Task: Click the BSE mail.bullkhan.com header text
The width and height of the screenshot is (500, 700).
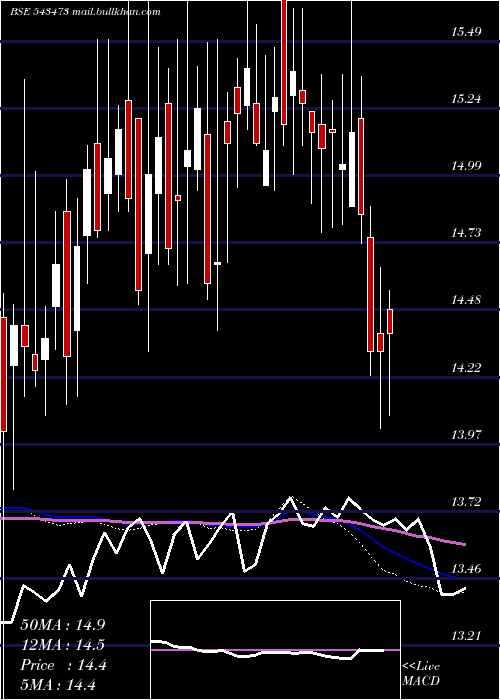Action: [x=85, y=12]
